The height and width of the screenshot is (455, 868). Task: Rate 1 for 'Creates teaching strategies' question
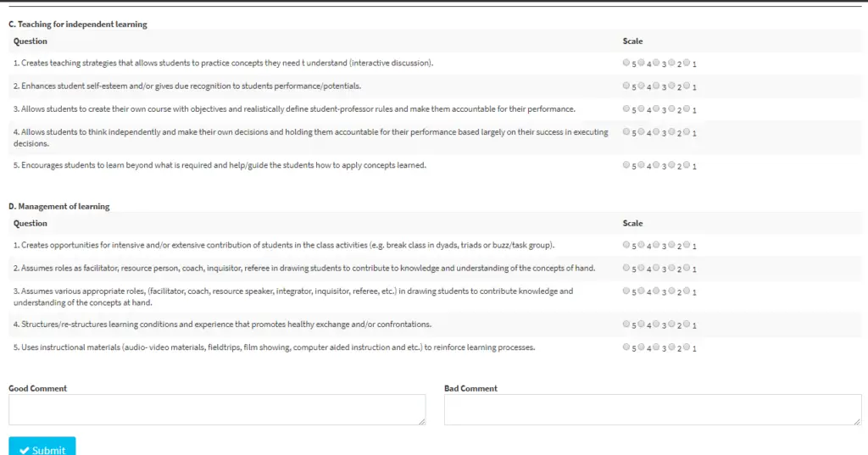coord(687,63)
